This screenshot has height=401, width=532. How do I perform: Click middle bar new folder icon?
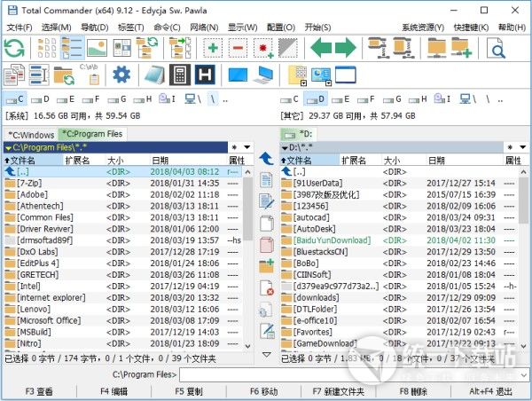[x=267, y=266]
